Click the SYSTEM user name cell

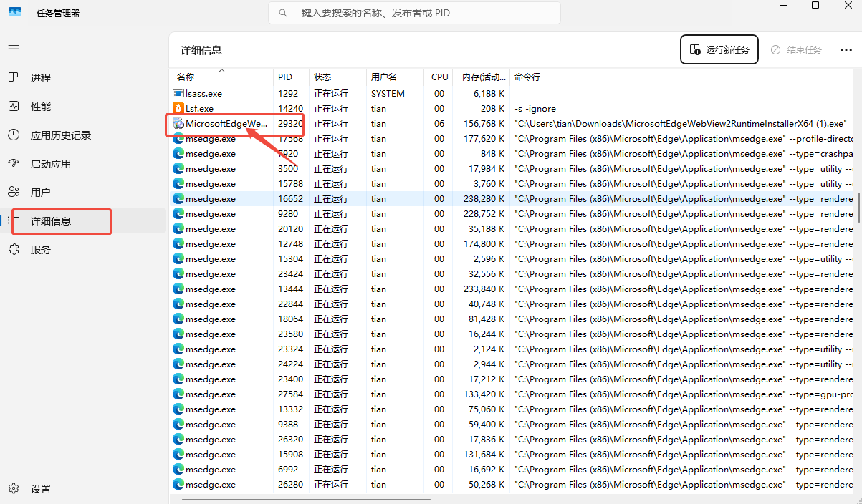(388, 93)
